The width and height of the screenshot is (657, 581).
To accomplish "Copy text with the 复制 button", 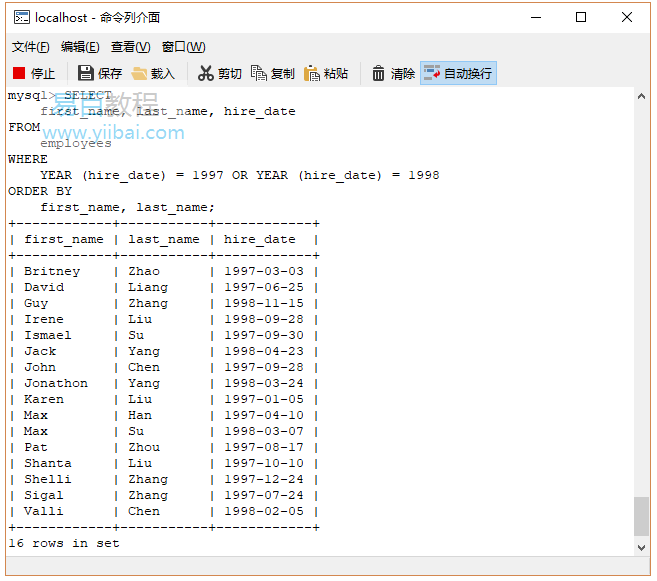I will [x=273, y=73].
